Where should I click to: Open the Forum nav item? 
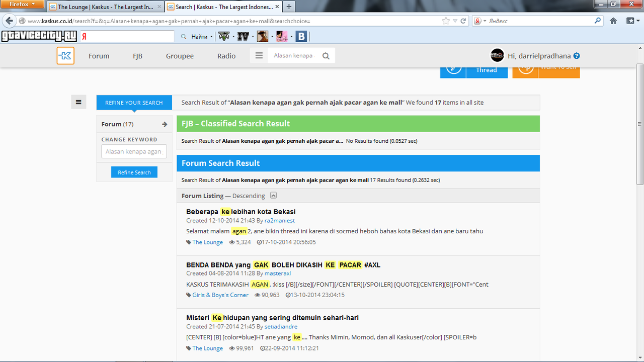click(x=99, y=56)
